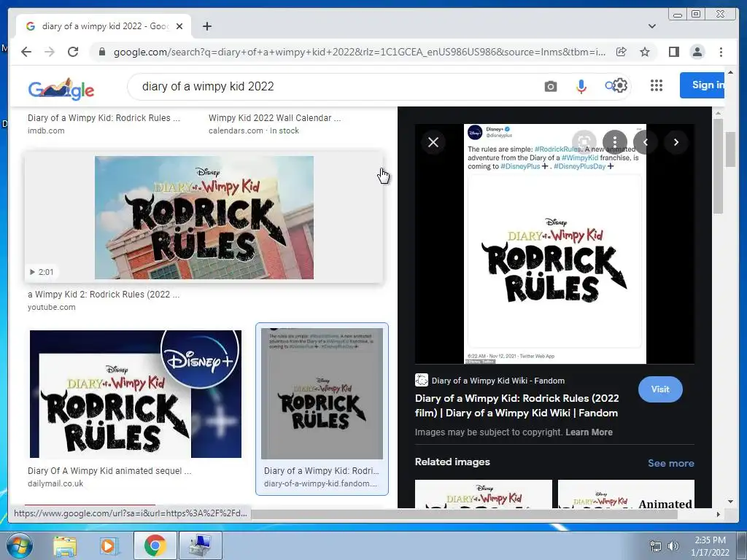Click the Google doodle logo

(x=61, y=88)
